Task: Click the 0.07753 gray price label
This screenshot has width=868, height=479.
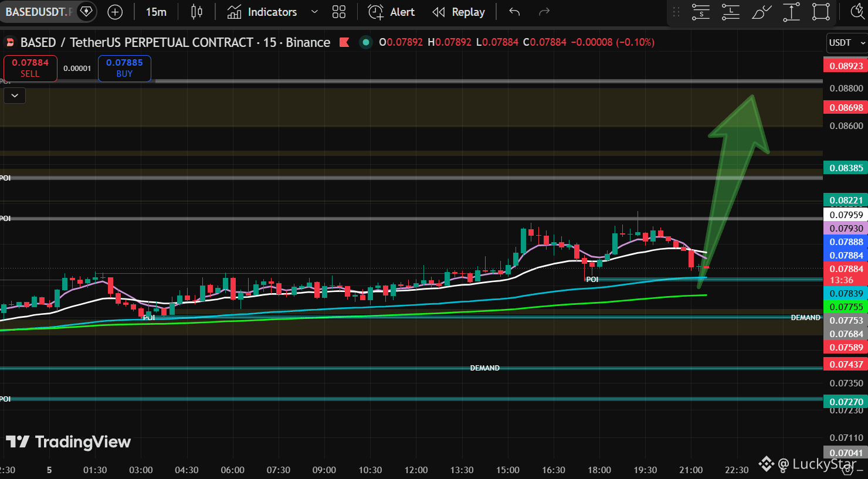Action: tap(846, 320)
